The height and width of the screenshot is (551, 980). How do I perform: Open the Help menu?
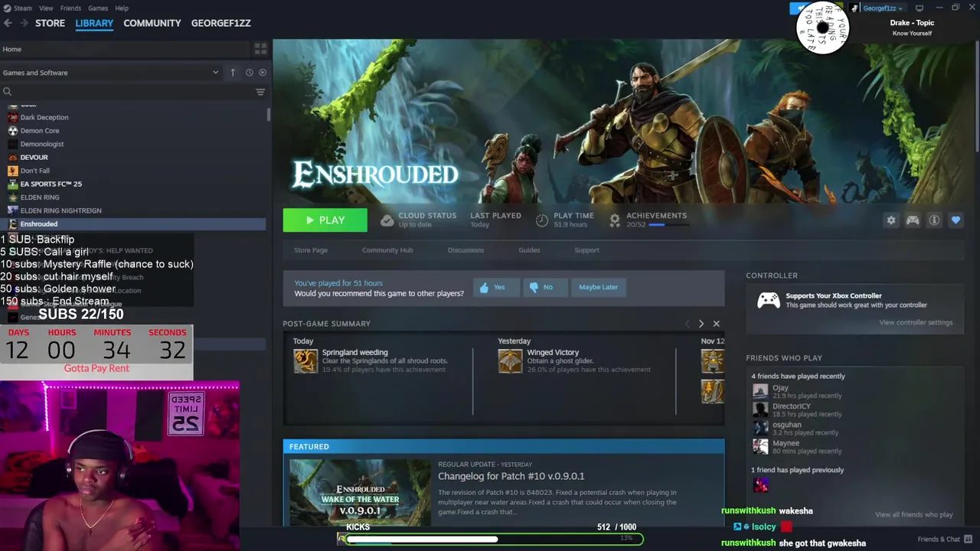[x=122, y=8]
